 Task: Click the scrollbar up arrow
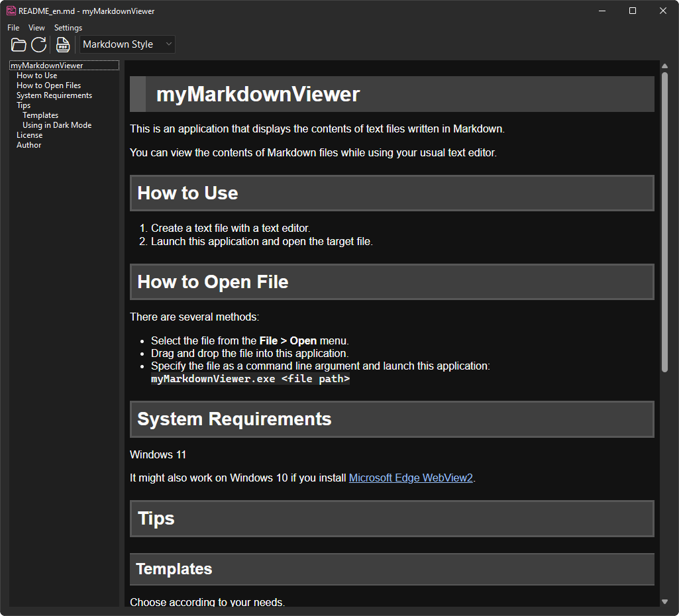[x=664, y=66]
